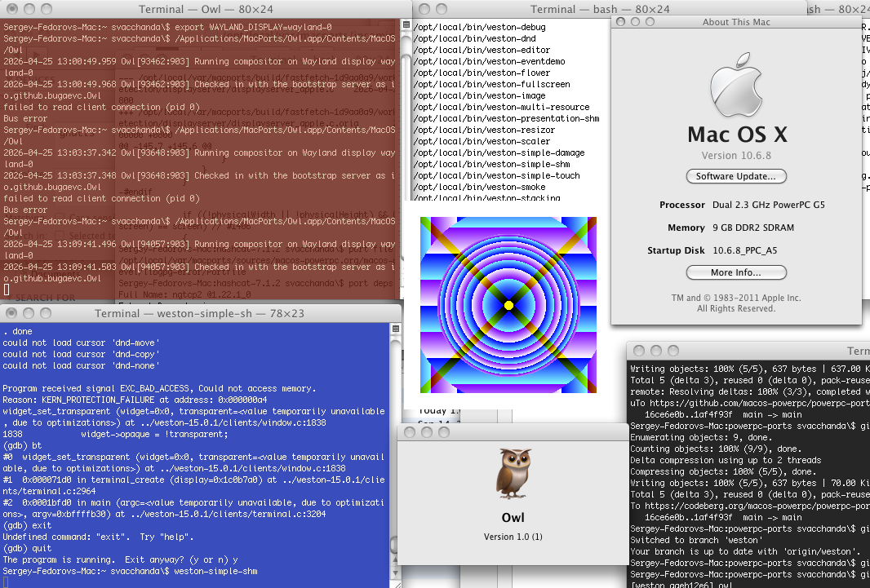Click title "Terminal — weston-simple-sh — 78×23"

pos(199,314)
